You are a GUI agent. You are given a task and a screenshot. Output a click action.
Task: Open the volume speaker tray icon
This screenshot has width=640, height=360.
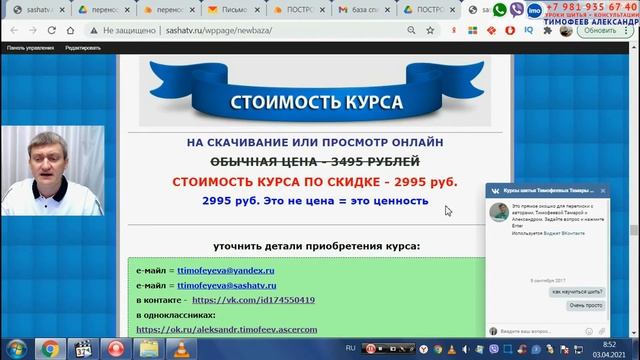[x=466, y=349]
